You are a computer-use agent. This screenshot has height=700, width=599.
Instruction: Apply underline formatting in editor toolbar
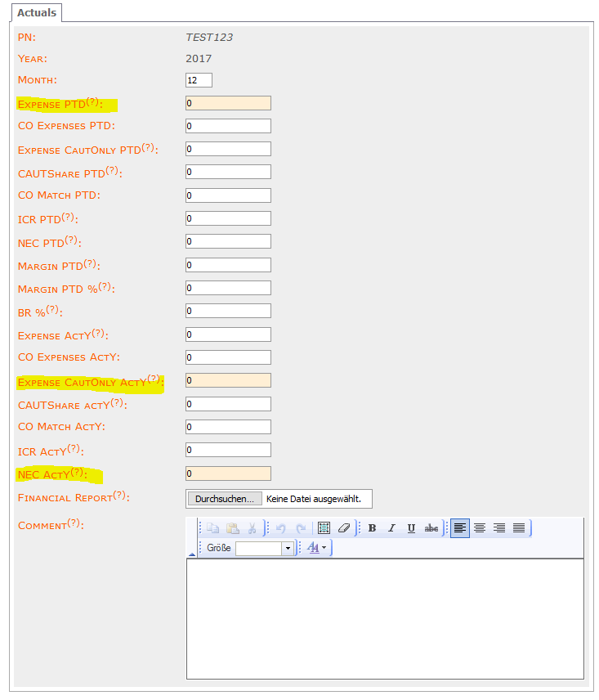coord(411,528)
